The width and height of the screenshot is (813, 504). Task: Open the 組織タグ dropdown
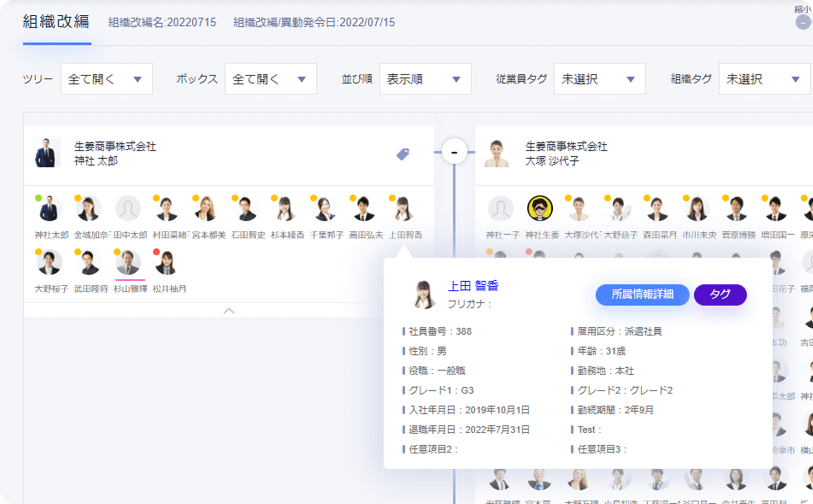click(x=764, y=79)
